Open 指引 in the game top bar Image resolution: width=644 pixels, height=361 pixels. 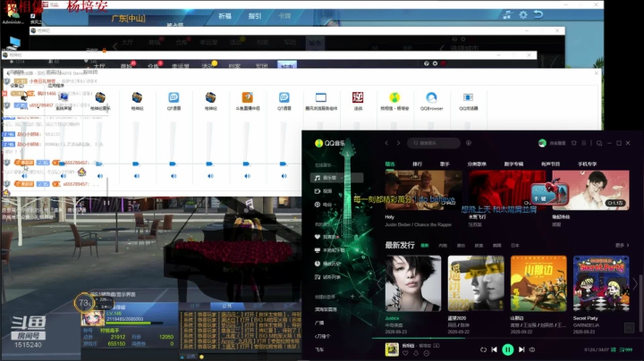pos(255,16)
